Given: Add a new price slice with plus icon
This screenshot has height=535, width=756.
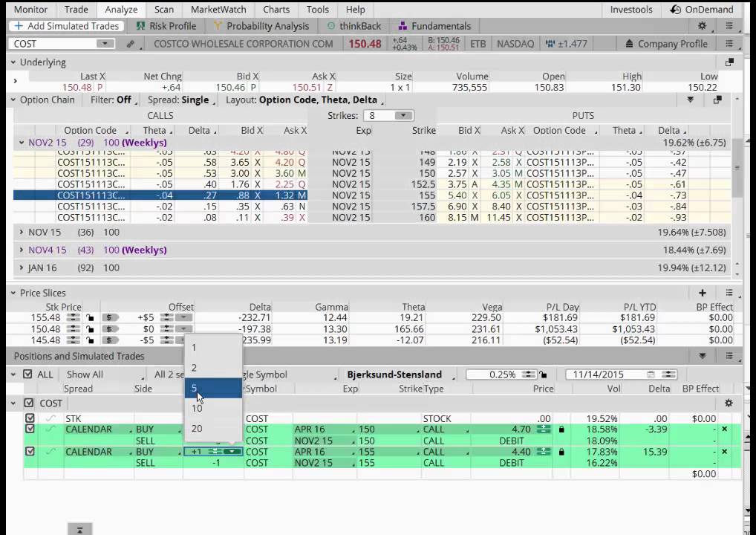Looking at the screenshot, I should tap(702, 293).
